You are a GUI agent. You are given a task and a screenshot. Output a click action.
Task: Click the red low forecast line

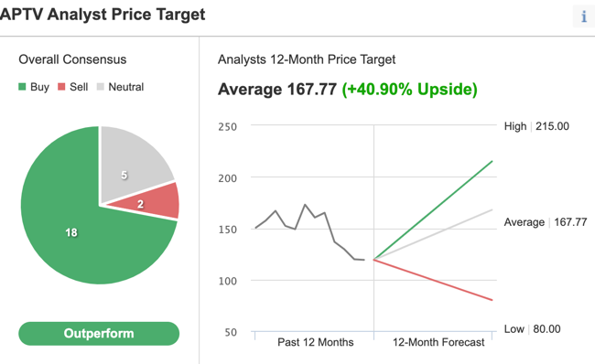click(433, 280)
